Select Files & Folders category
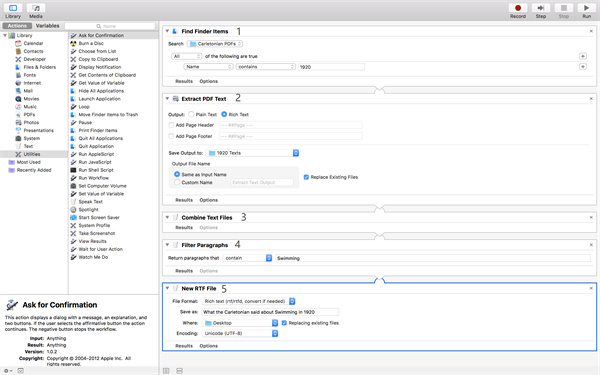 pos(39,67)
